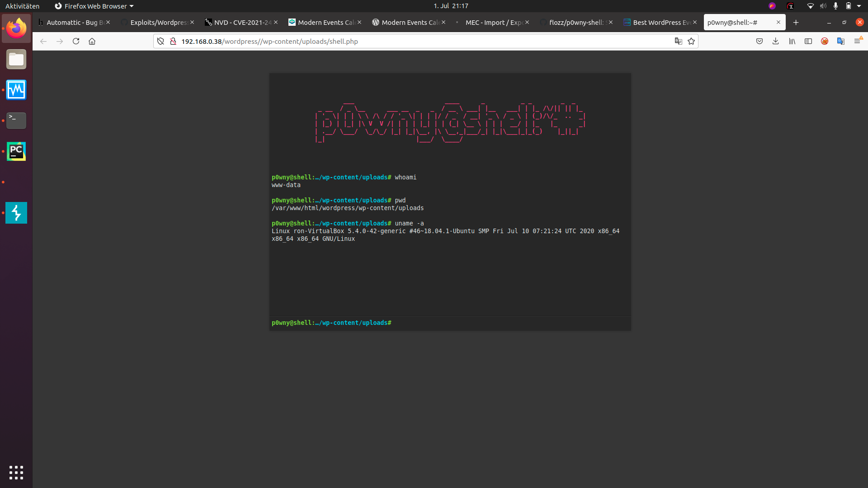
Task: Open Firefox from the Ubuntu dock
Action: (x=16, y=28)
